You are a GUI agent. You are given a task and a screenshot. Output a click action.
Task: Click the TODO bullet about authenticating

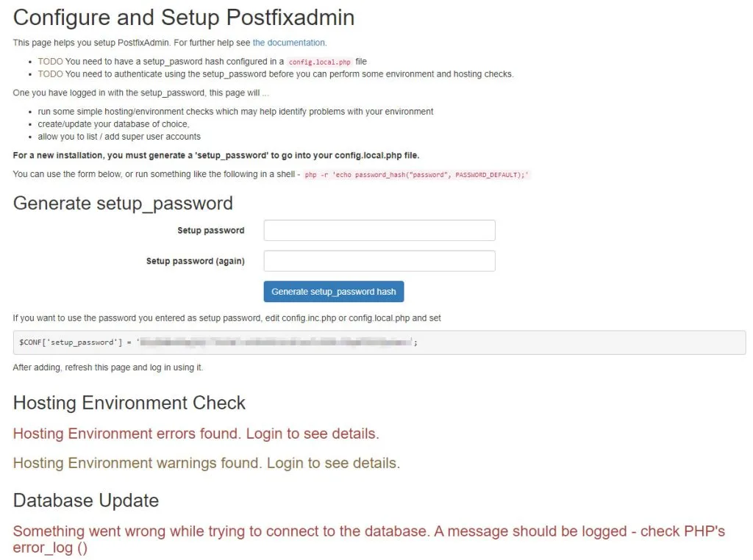point(276,74)
